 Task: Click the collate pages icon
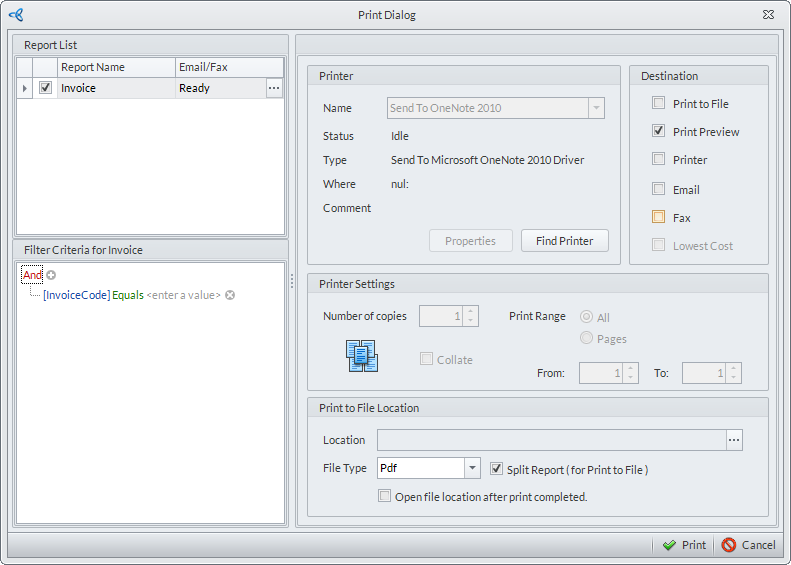coord(361,356)
